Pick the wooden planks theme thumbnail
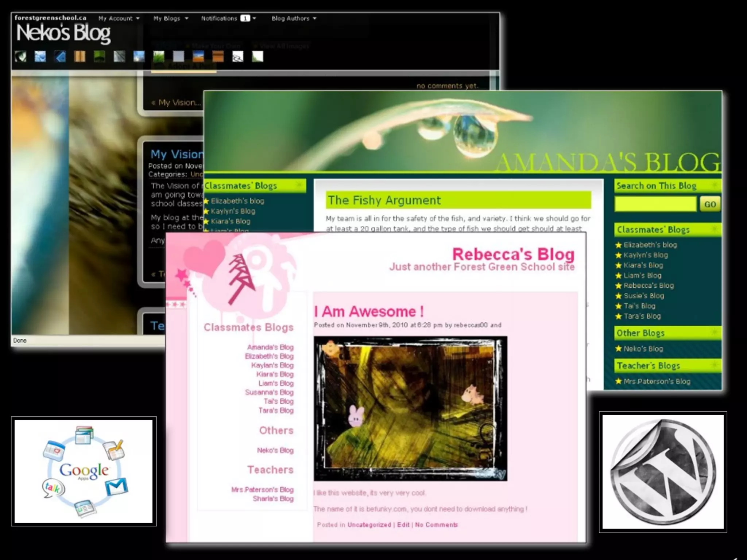The width and height of the screenshot is (747, 560). pos(80,57)
